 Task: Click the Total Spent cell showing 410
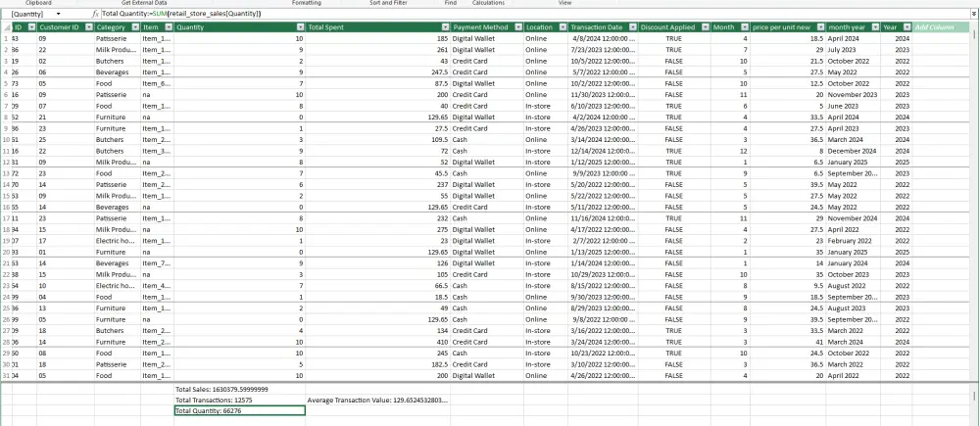tap(377, 343)
